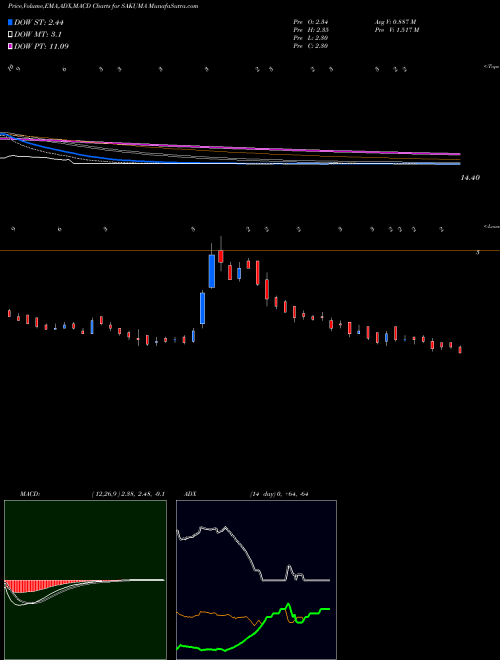Click the MACD panel title
Screen dimensions: 500x660
pyautogui.click(x=30, y=494)
